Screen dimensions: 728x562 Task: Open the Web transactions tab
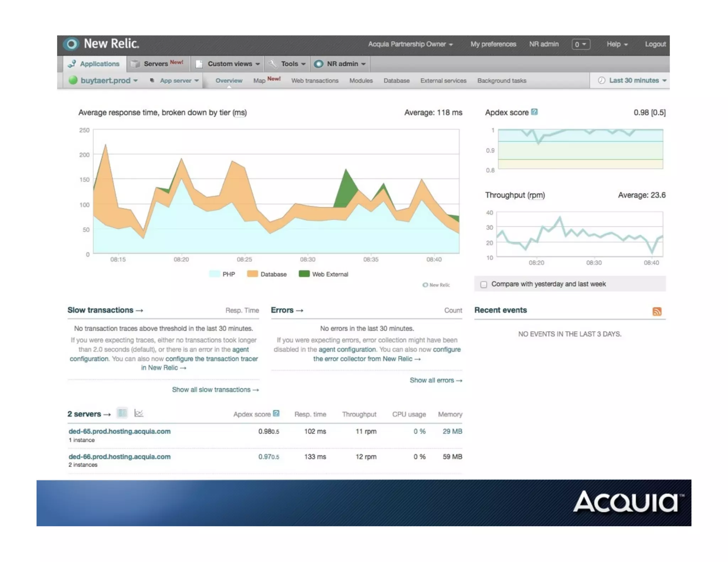tap(315, 81)
